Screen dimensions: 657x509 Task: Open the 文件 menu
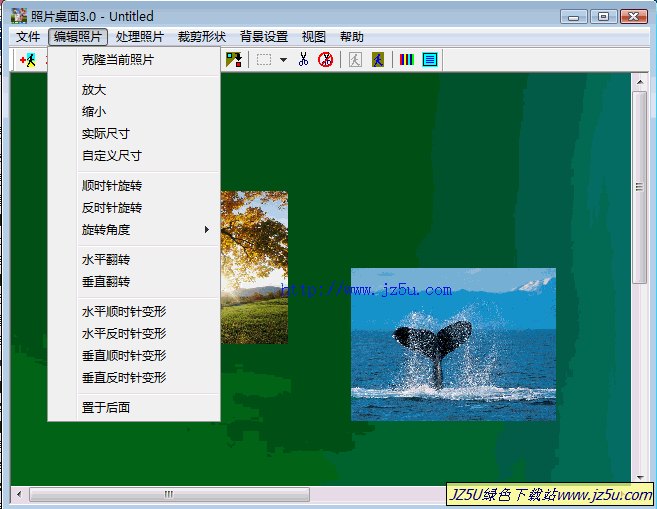click(x=28, y=37)
